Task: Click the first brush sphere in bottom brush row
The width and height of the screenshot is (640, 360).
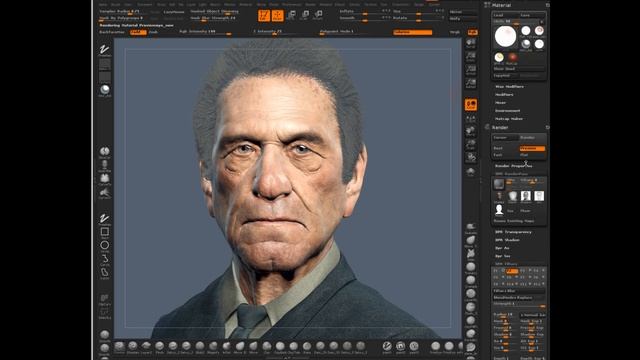Action: (x=119, y=347)
